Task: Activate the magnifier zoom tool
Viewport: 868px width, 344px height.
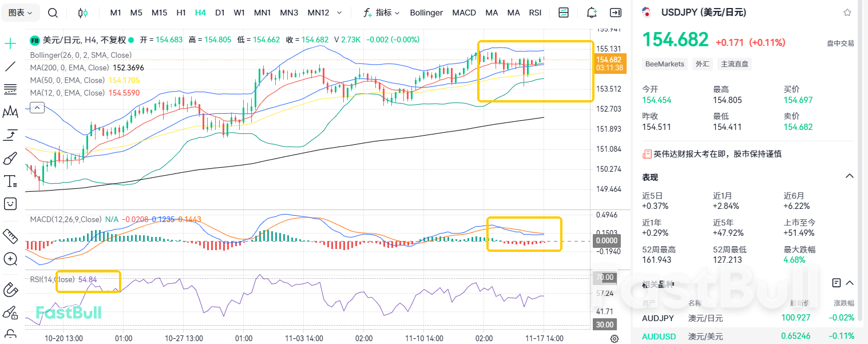Action: pyautogui.click(x=11, y=259)
